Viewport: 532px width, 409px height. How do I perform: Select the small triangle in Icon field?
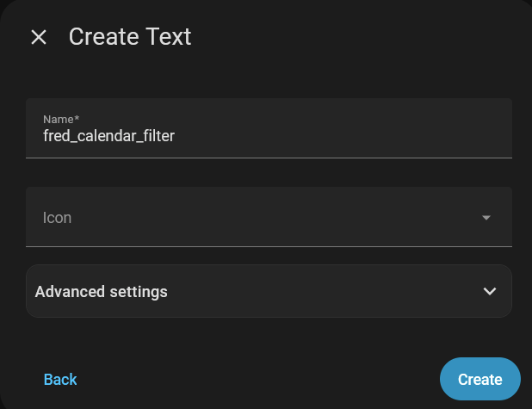point(486,218)
